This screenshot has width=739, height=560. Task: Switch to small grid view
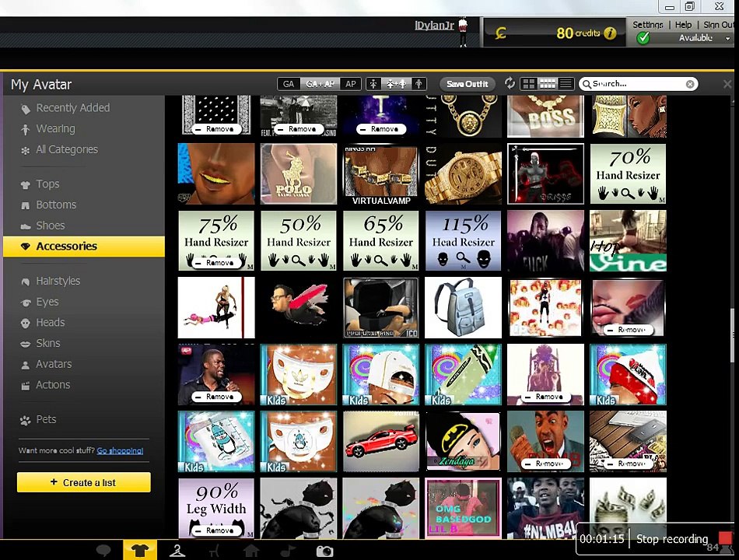[547, 84]
